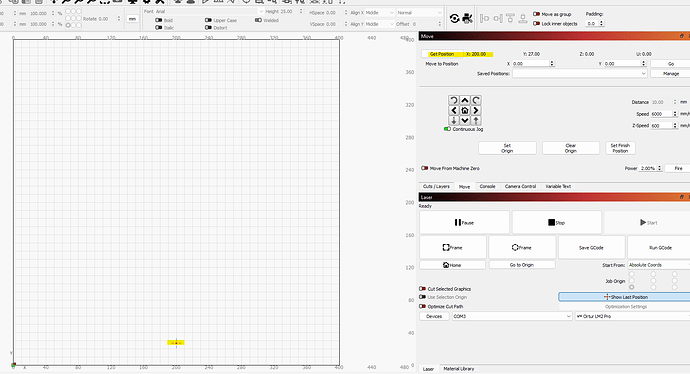Switch to the Material Library tab
This screenshot has width=690, height=374.
tap(459, 369)
